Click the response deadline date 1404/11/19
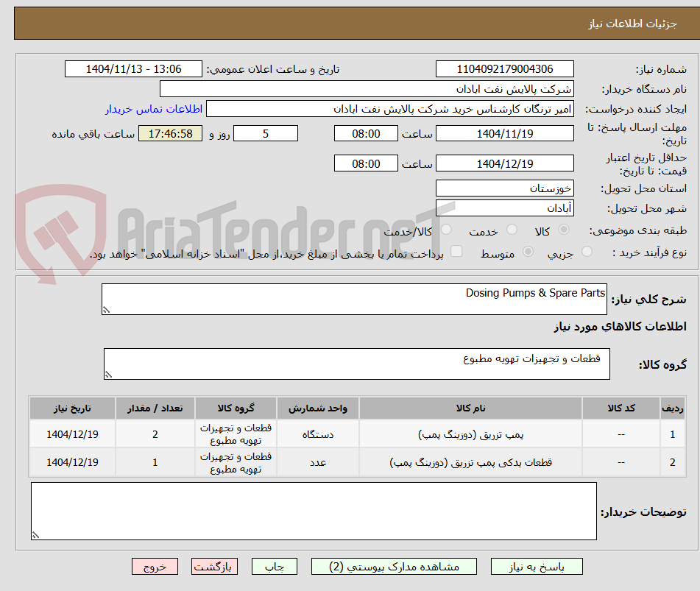 pyautogui.click(x=504, y=133)
